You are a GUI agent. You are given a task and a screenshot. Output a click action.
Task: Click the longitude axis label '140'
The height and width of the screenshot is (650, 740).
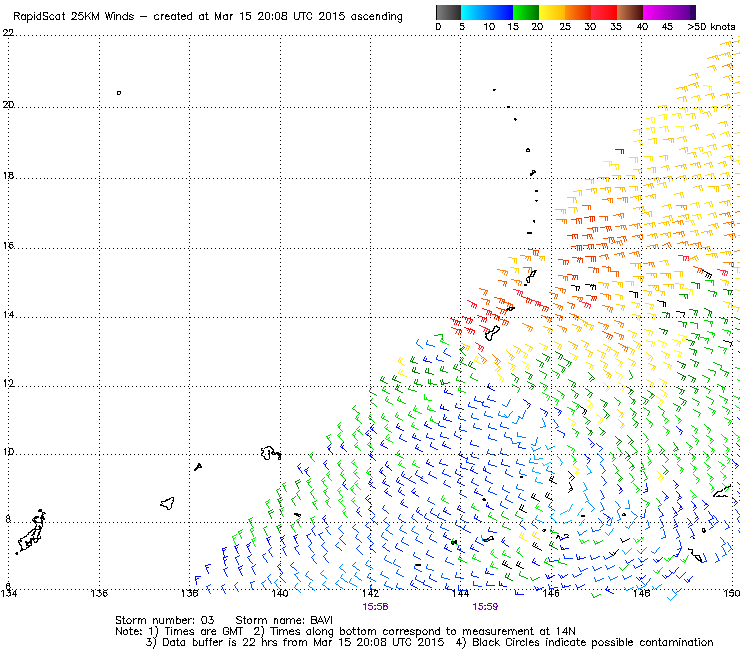[x=280, y=593]
